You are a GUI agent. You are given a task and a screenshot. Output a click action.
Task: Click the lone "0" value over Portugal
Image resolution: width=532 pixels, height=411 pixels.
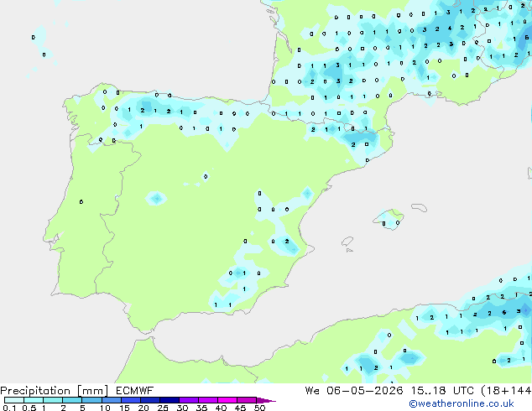coord(81,202)
